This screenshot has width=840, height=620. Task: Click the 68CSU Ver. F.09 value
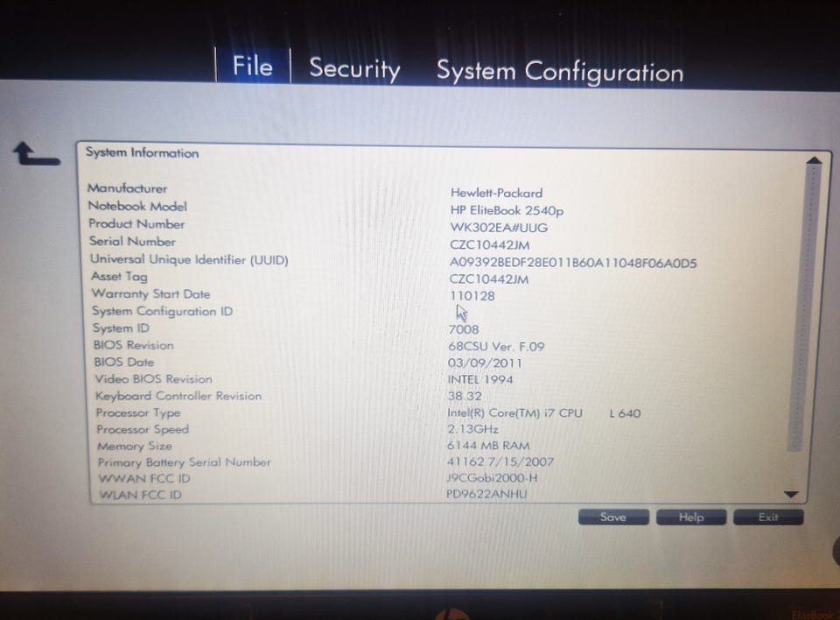pos(496,347)
